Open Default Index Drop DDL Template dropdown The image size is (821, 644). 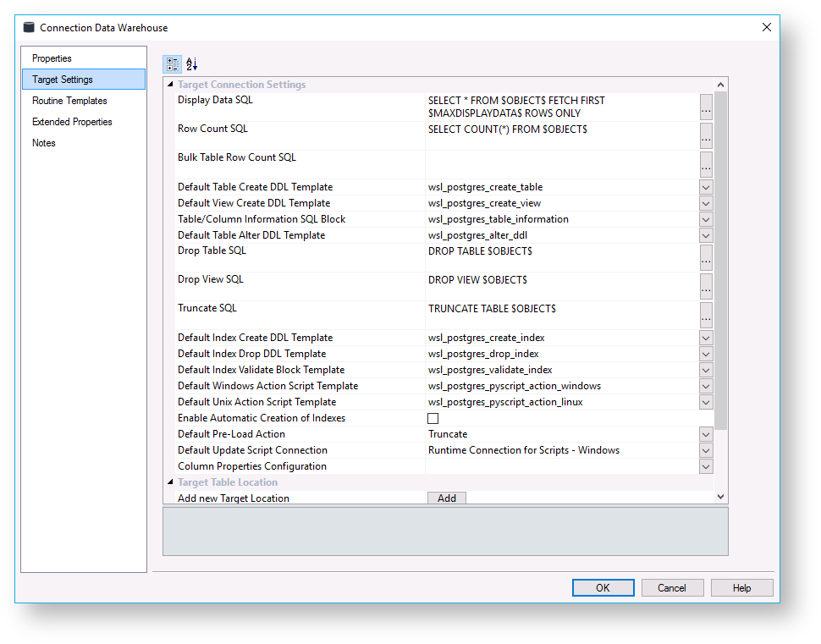706,354
